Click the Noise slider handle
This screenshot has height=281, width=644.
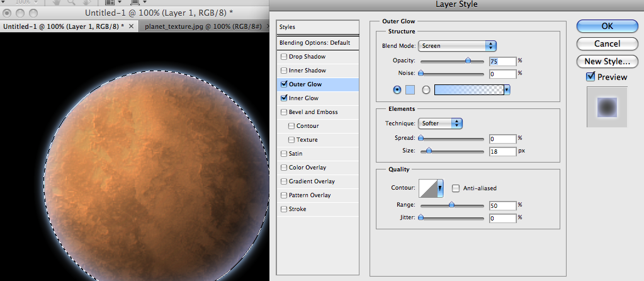click(421, 74)
